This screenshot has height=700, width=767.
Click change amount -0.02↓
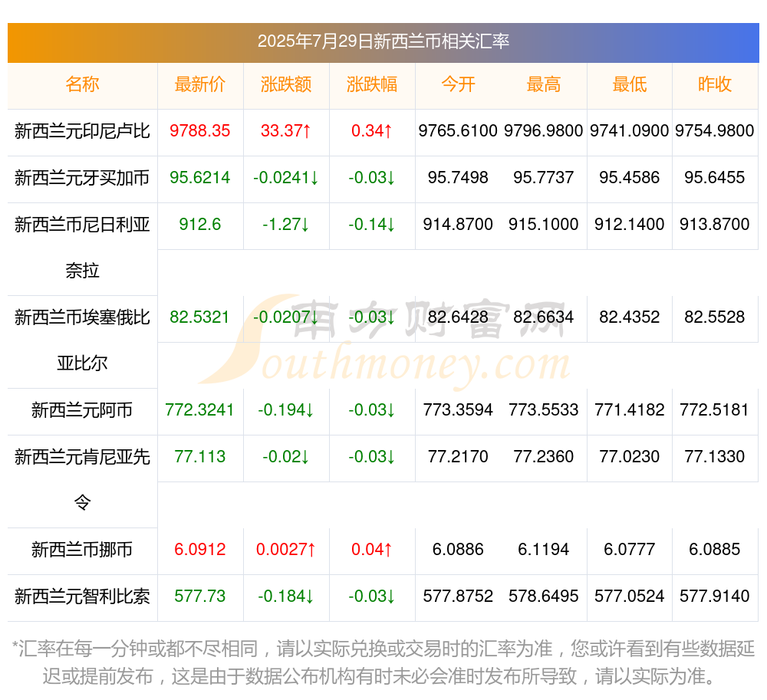(x=286, y=456)
